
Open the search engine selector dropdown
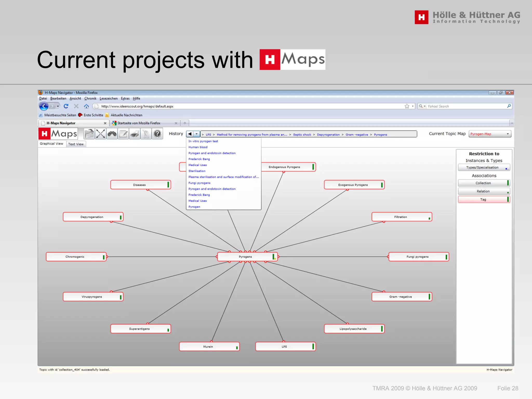tap(422, 106)
